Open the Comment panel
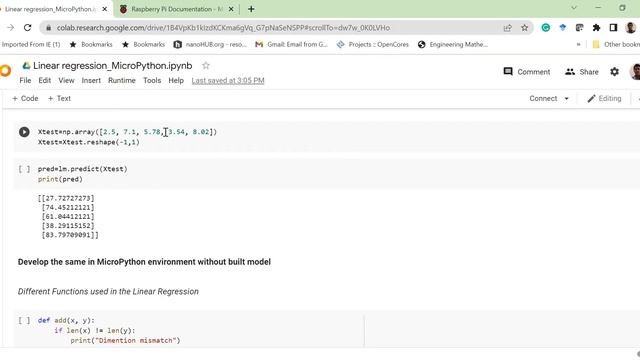The width and height of the screenshot is (640, 360). click(527, 72)
